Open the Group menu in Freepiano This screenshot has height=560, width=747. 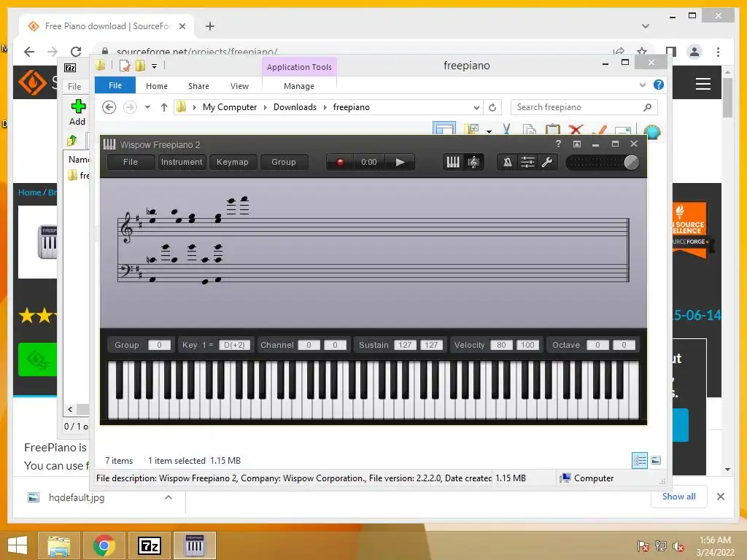[x=284, y=162]
